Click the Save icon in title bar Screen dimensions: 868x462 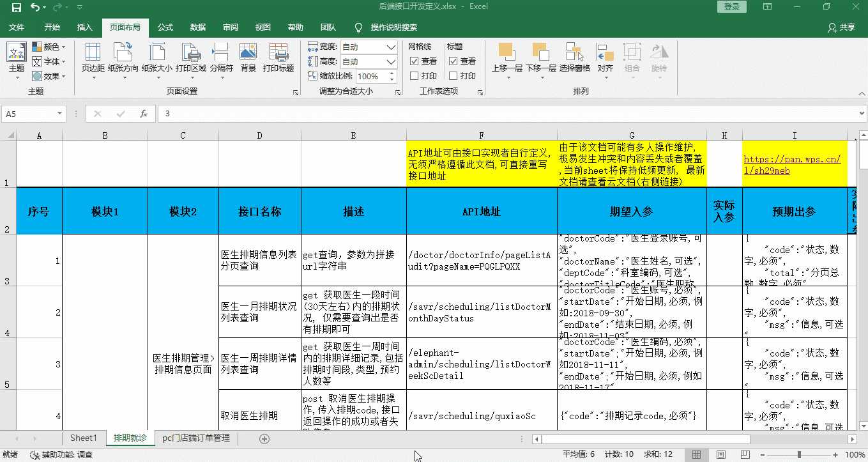(x=17, y=8)
